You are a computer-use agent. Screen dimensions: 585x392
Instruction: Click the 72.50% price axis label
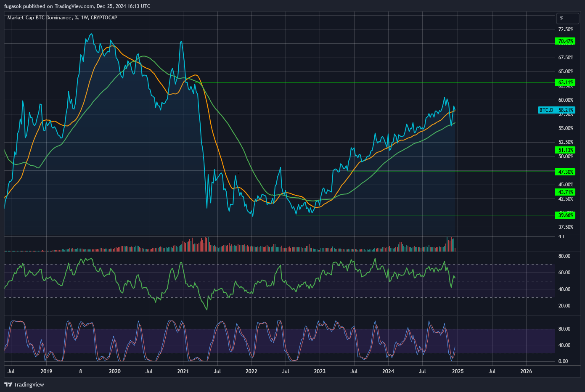(x=566, y=29)
